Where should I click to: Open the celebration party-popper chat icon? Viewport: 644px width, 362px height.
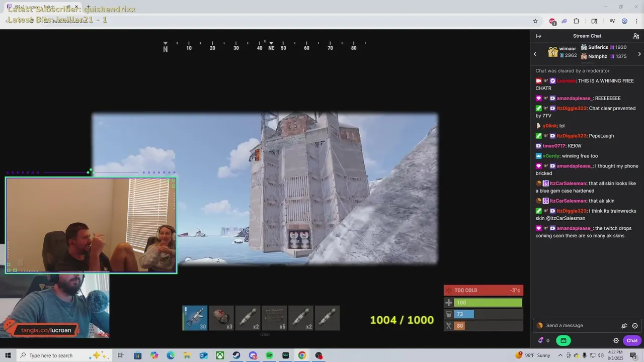pyautogui.click(x=624, y=326)
